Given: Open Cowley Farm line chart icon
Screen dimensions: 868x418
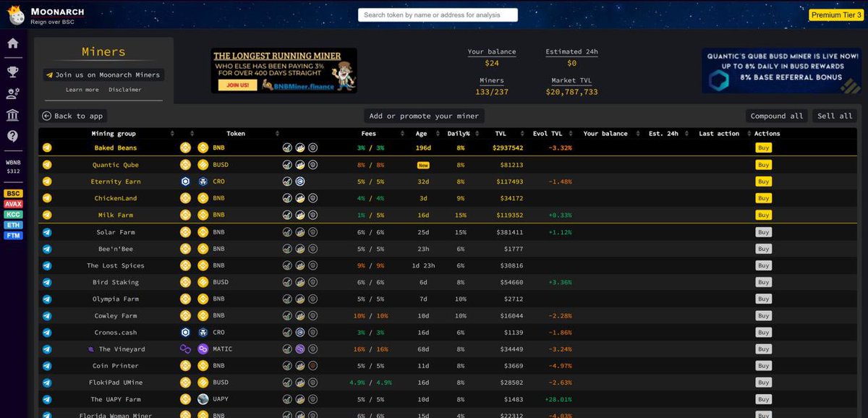Looking at the screenshot, I should 287,316.
